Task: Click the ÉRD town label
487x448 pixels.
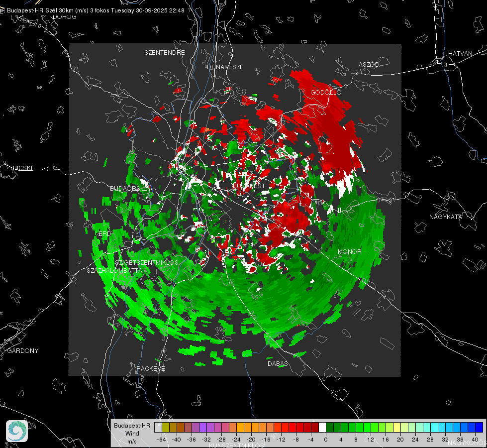Action: tap(104, 234)
